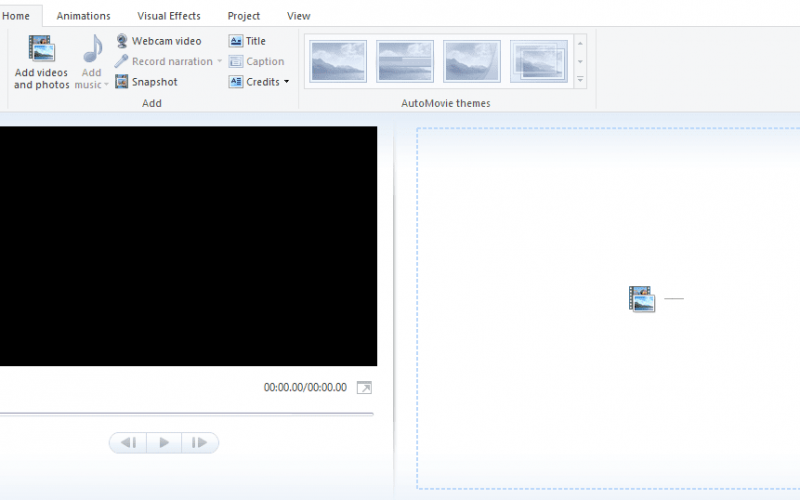Open the Visual Effects tab
800x500 pixels.
tap(169, 16)
